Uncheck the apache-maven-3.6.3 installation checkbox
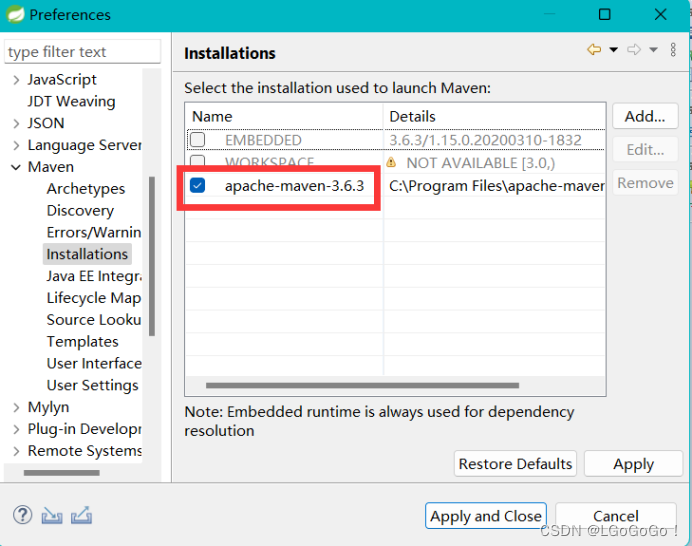This screenshot has height=546, width=692. click(x=198, y=185)
